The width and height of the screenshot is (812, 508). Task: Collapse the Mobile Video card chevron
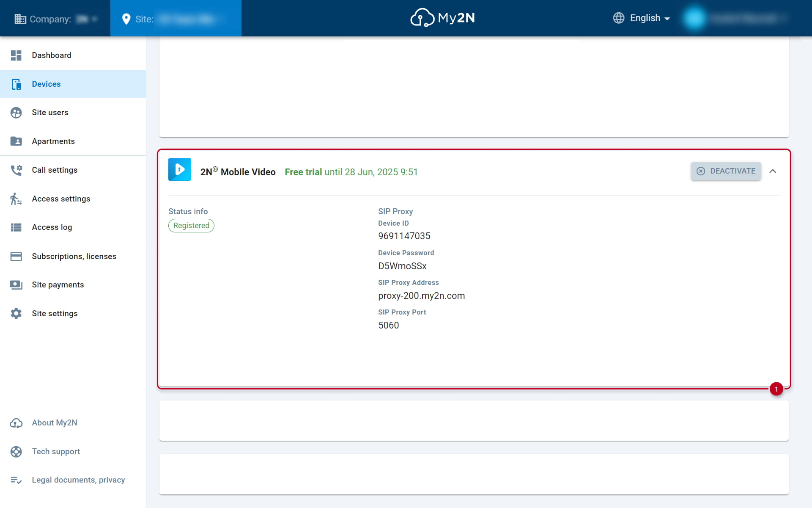click(x=773, y=171)
